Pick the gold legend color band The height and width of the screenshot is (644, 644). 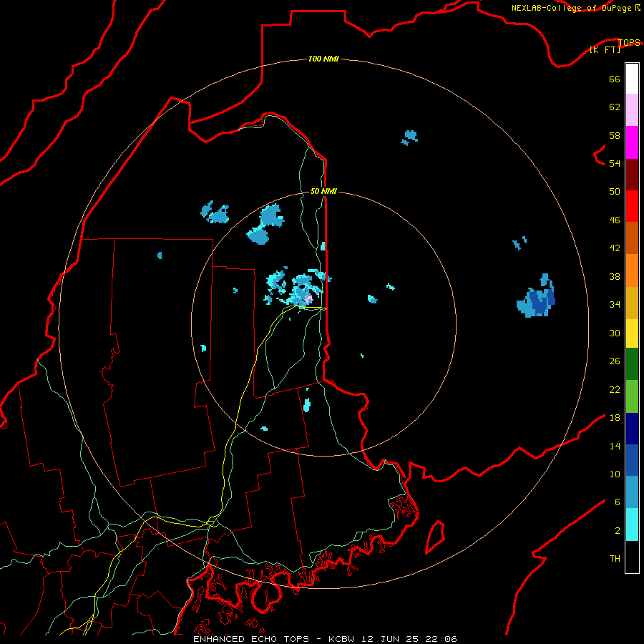[632, 303]
